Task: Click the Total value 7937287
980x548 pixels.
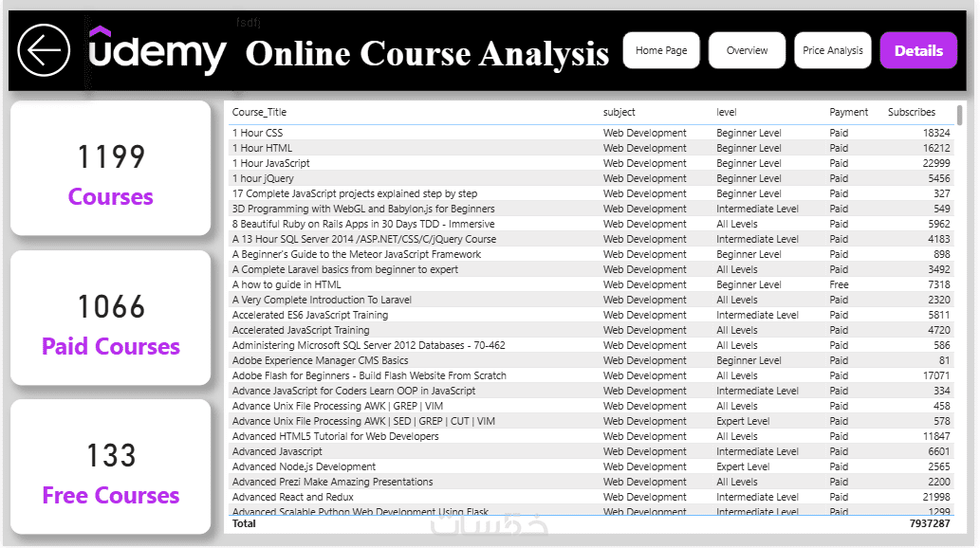Action: tap(930, 523)
